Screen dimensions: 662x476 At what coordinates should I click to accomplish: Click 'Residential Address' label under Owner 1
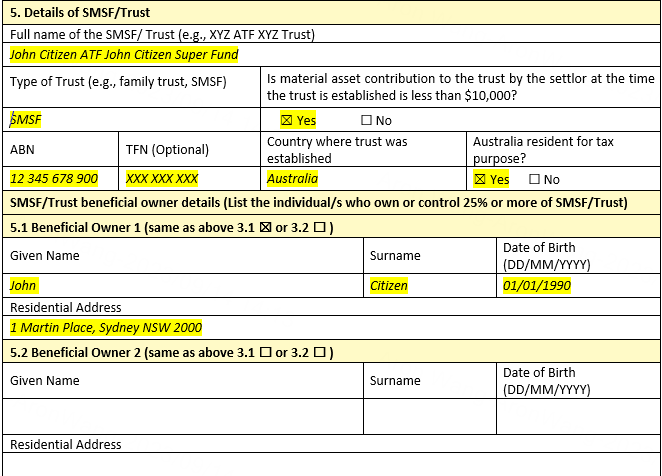pyautogui.click(x=65, y=307)
